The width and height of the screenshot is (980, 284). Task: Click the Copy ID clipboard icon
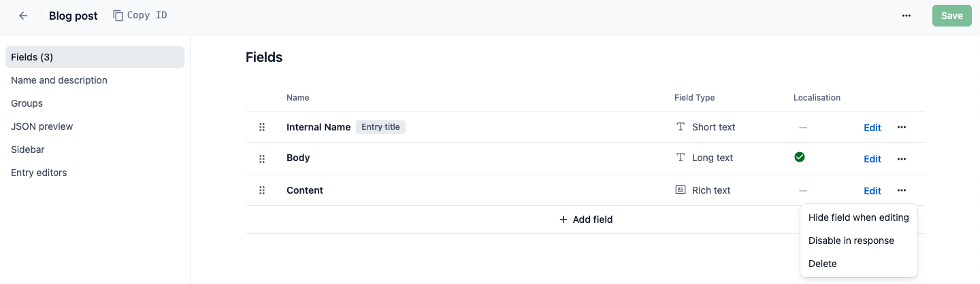118,16
